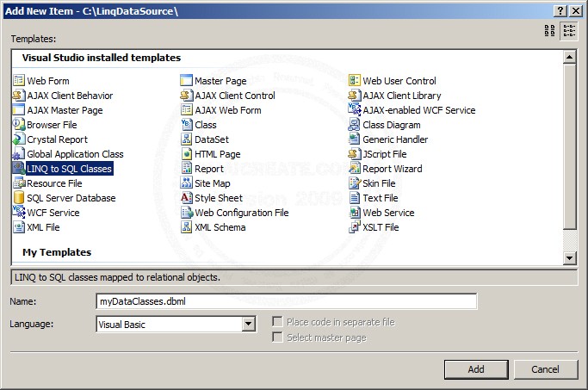This screenshot has width=588, height=390.
Task: Choose the AJAX-enabled WCF Service icon
Action: (355, 110)
